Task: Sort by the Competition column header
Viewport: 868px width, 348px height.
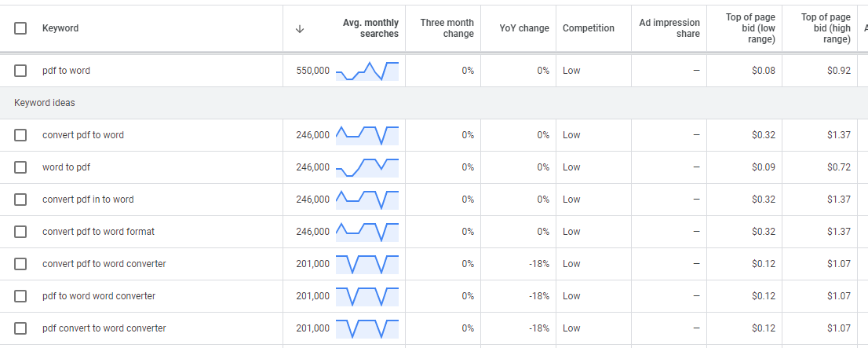Action: point(589,28)
